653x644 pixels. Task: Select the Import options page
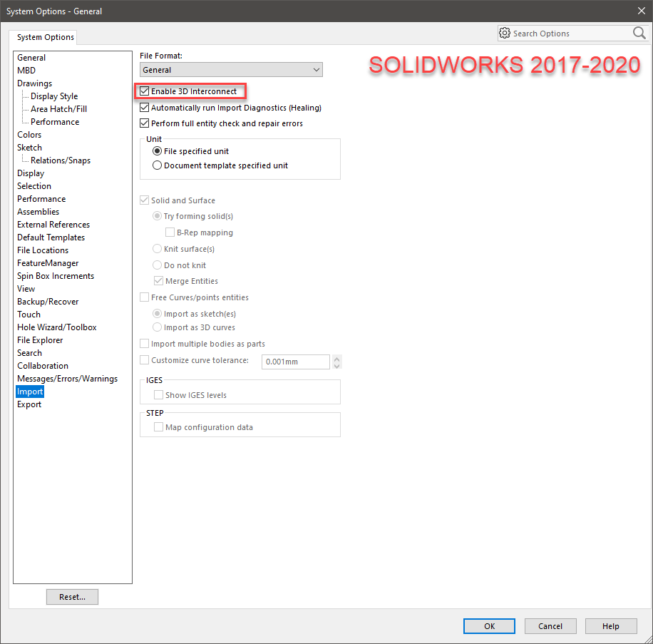click(x=29, y=391)
